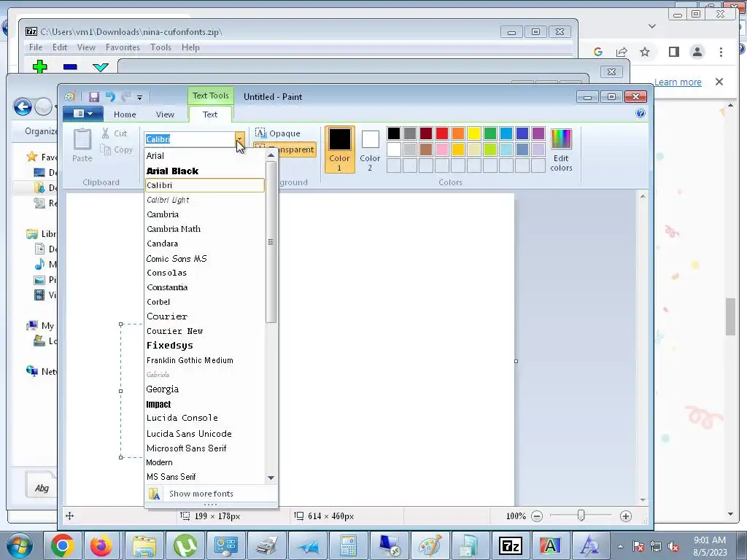The image size is (747, 560).
Task: Click the 7z icon in the taskbar
Action: click(x=510, y=545)
